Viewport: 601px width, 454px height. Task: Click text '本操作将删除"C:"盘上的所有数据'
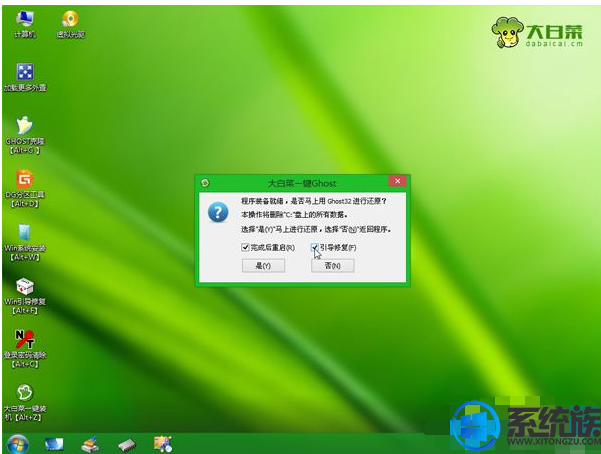pyautogui.click(x=294, y=215)
